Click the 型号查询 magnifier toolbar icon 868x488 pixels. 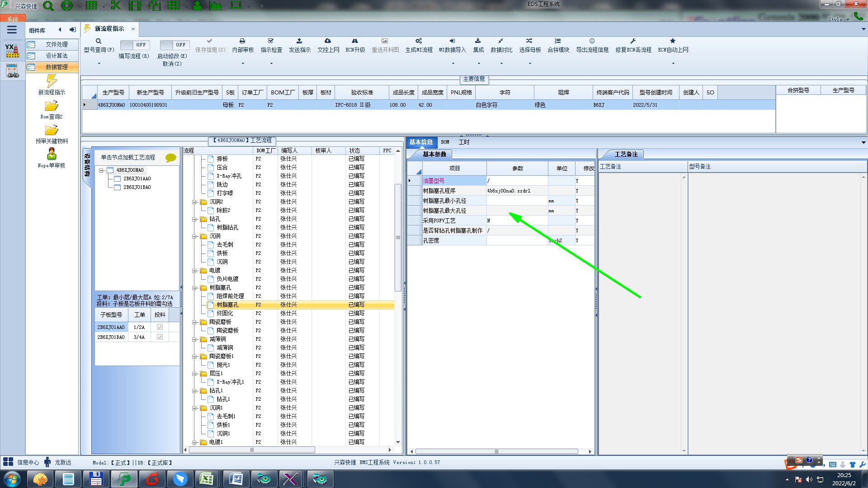click(99, 41)
